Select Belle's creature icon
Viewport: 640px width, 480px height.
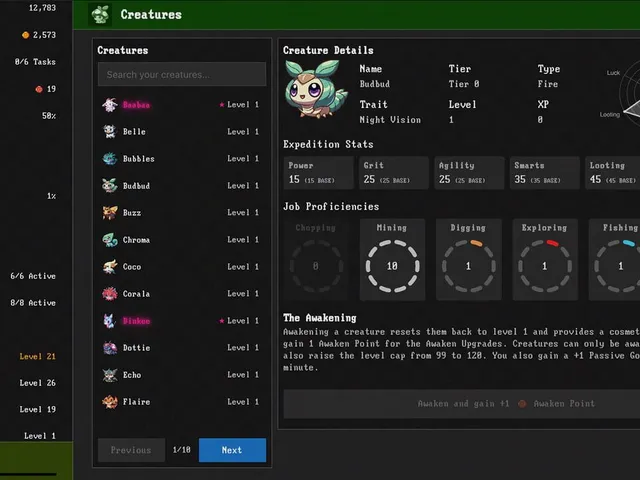coord(110,132)
